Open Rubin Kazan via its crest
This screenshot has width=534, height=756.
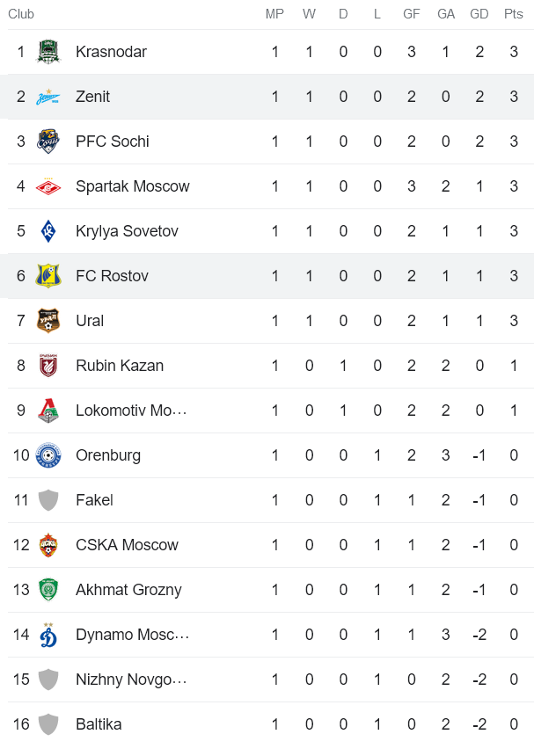48,365
